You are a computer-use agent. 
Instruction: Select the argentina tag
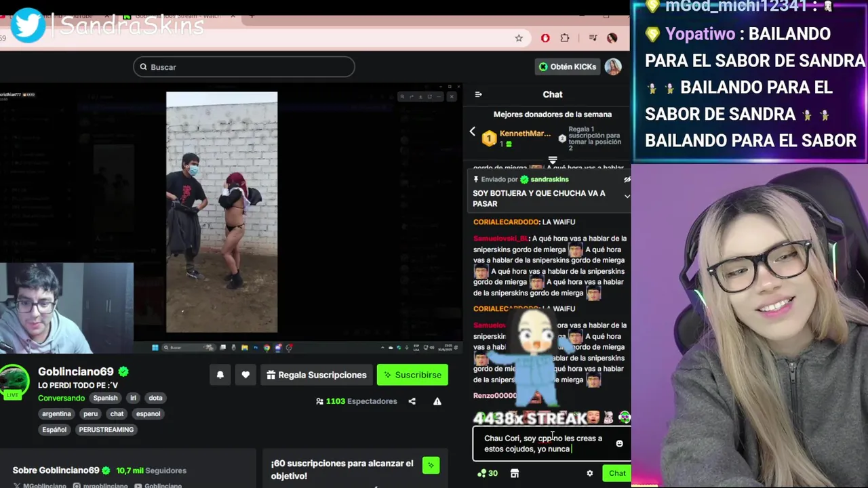[56, 413]
